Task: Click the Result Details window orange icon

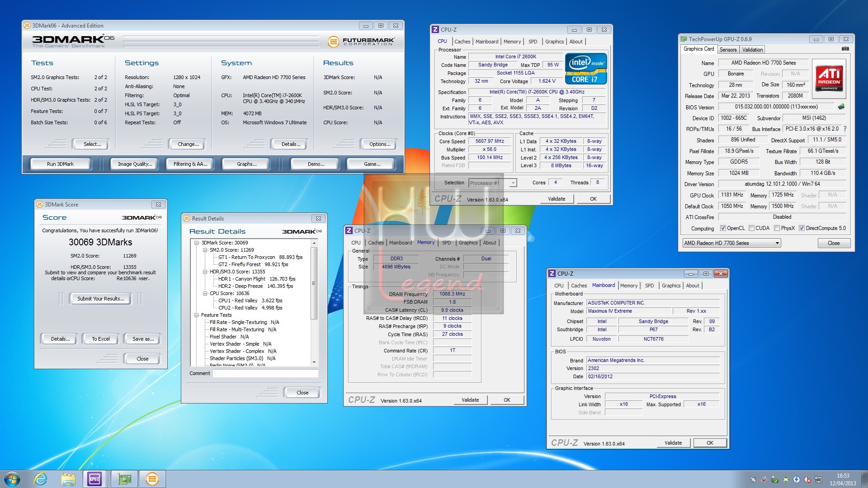Action: tap(187, 218)
